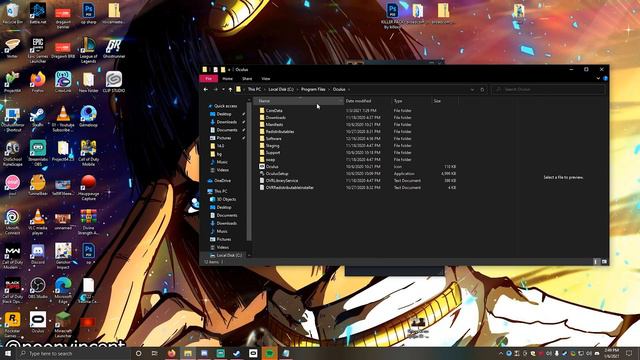640x360 pixels.
Task: Go back with the Back arrow
Action: [x=206, y=89]
